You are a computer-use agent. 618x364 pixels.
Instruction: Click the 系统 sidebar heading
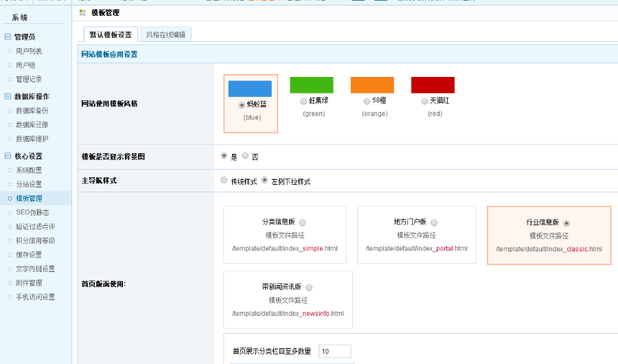pyautogui.click(x=20, y=17)
